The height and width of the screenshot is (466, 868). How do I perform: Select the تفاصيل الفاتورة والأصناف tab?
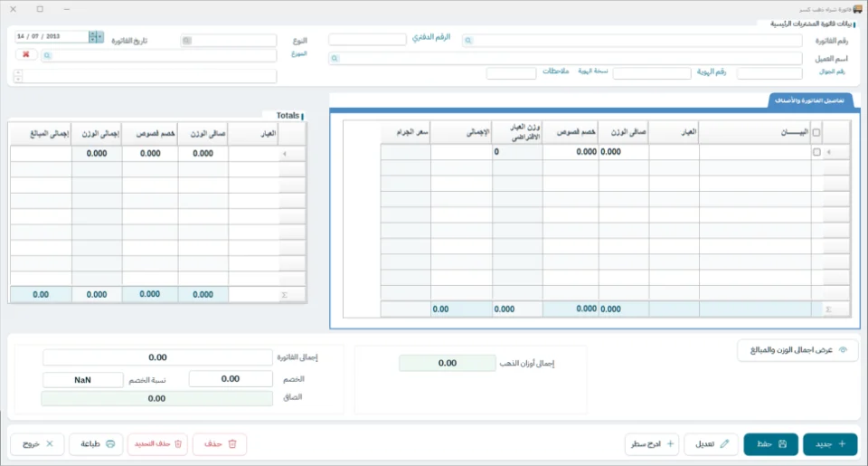[x=810, y=100]
